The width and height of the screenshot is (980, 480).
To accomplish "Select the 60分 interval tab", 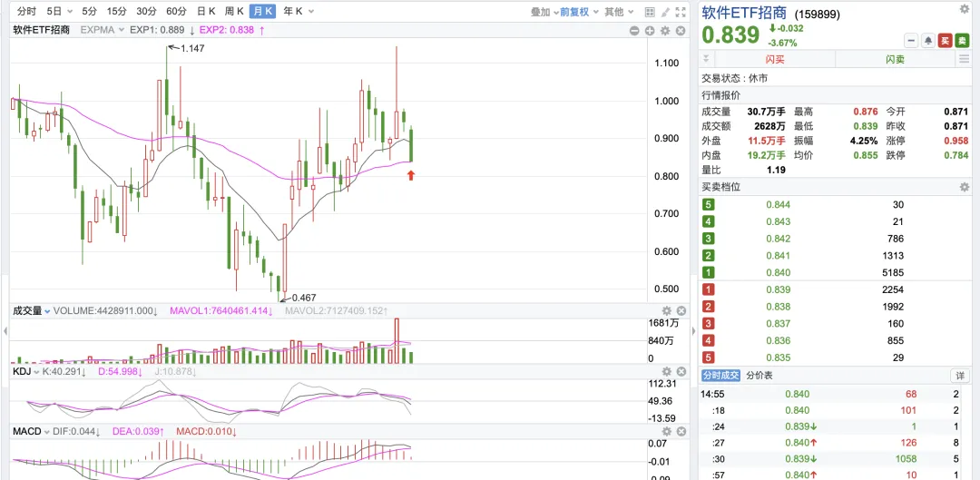I will click(176, 11).
